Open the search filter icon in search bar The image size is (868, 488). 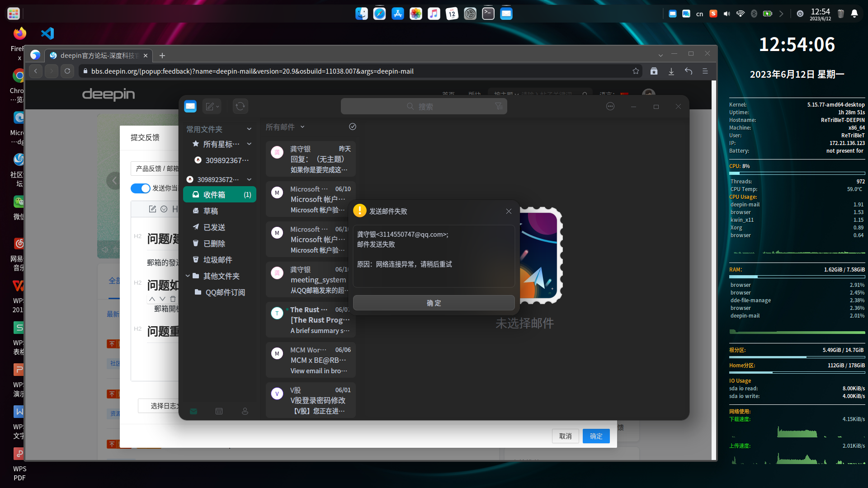click(x=499, y=106)
